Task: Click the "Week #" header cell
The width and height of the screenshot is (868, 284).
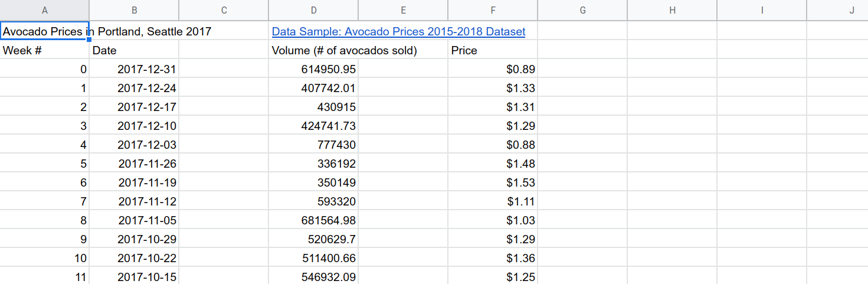Action: pyautogui.click(x=45, y=50)
